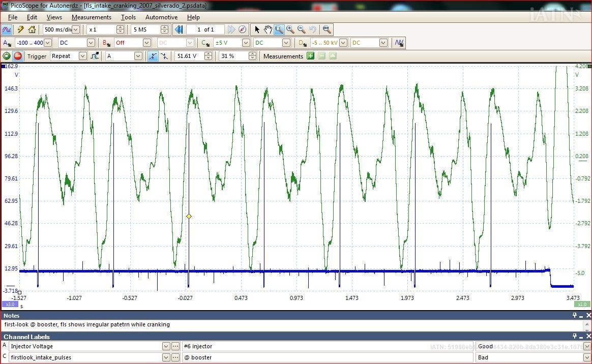Click the Zoom Out magnifier icon
The height and width of the screenshot is (364, 592).
coord(301,29)
